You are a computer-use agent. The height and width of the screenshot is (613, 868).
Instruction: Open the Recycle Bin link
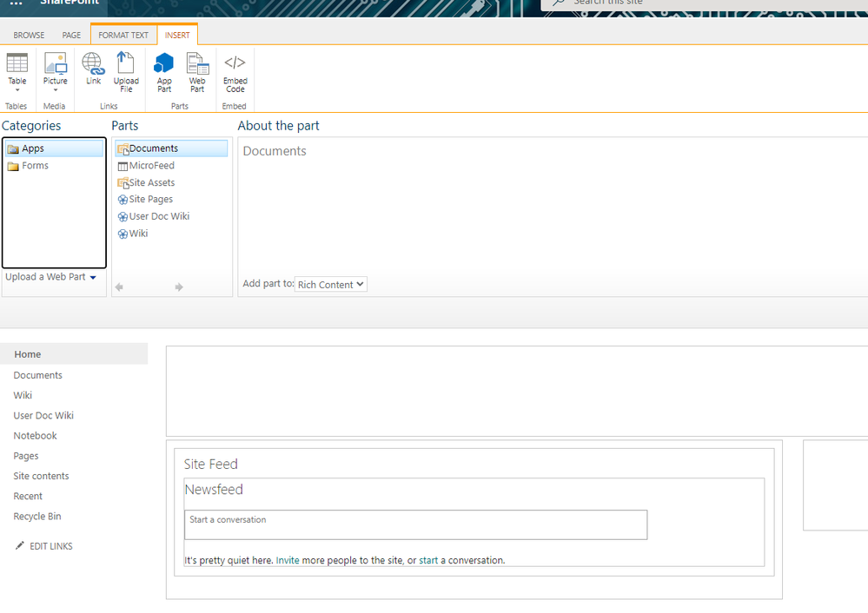pyautogui.click(x=37, y=516)
